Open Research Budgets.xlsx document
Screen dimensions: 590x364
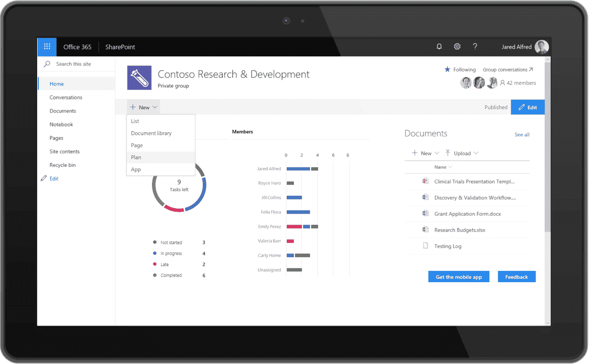(x=459, y=230)
